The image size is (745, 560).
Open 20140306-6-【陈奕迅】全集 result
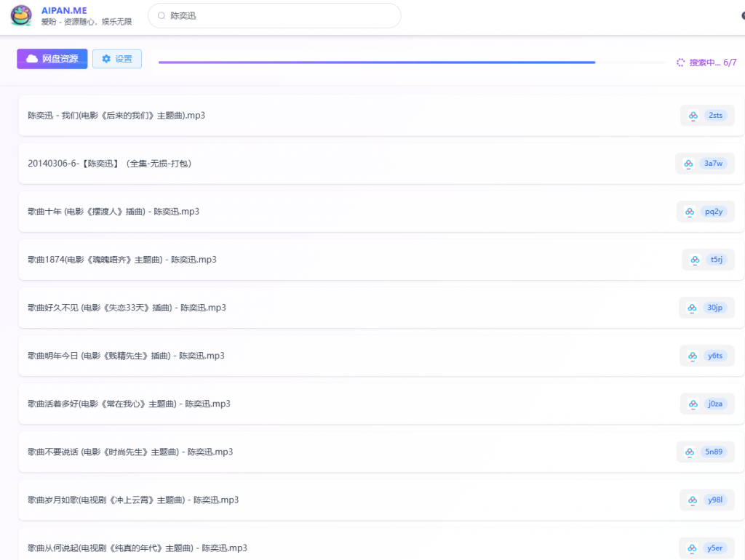tap(110, 164)
